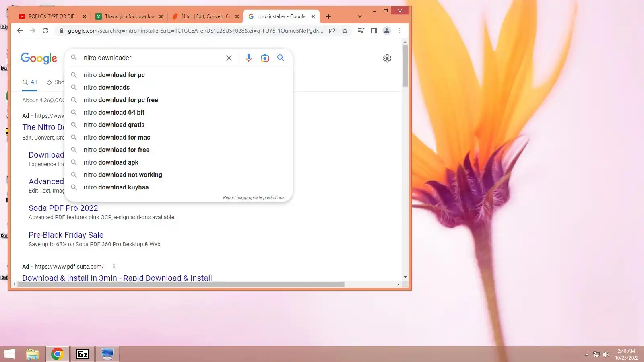Select the nitro installer Google tab
The height and width of the screenshot is (362, 644).
coord(281,16)
